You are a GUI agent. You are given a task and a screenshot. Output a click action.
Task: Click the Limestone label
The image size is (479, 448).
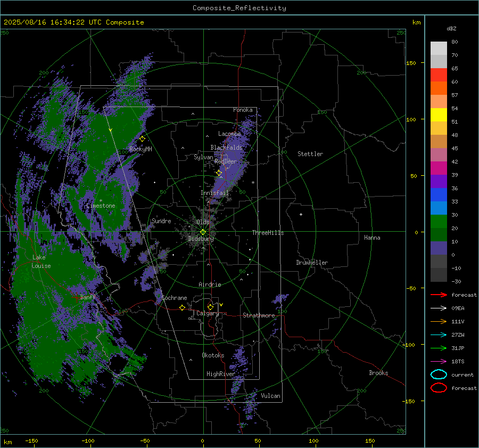pyautogui.click(x=101, y=206)
